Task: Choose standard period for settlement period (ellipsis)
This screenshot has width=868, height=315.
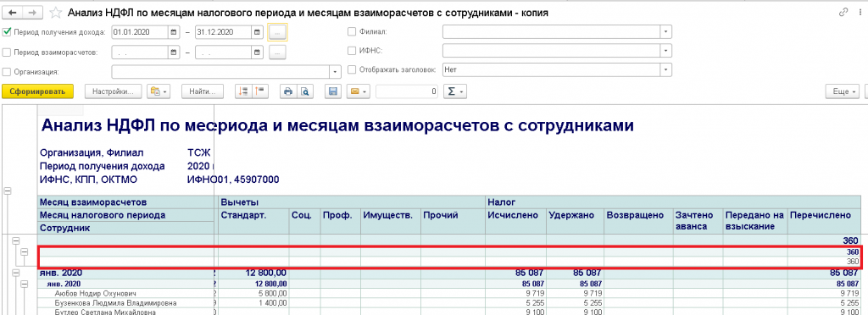Action: click(277, 52)
